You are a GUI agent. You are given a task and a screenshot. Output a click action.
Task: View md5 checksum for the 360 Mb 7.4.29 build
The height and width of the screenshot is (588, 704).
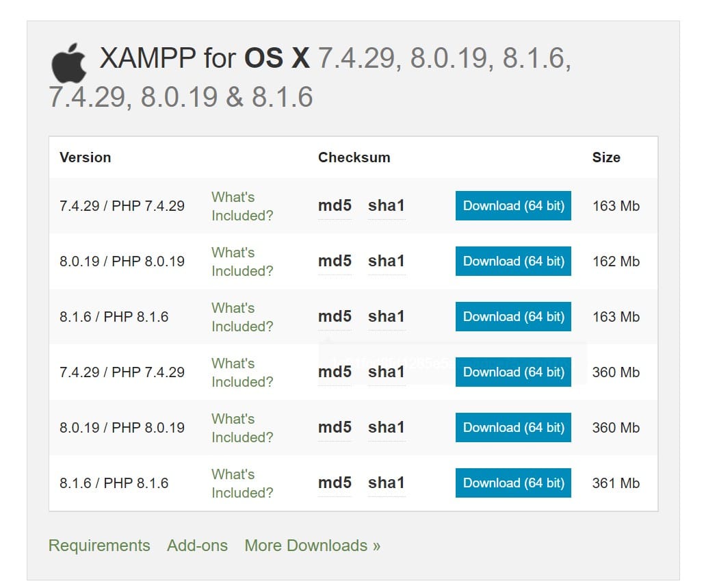coord(334,372)
